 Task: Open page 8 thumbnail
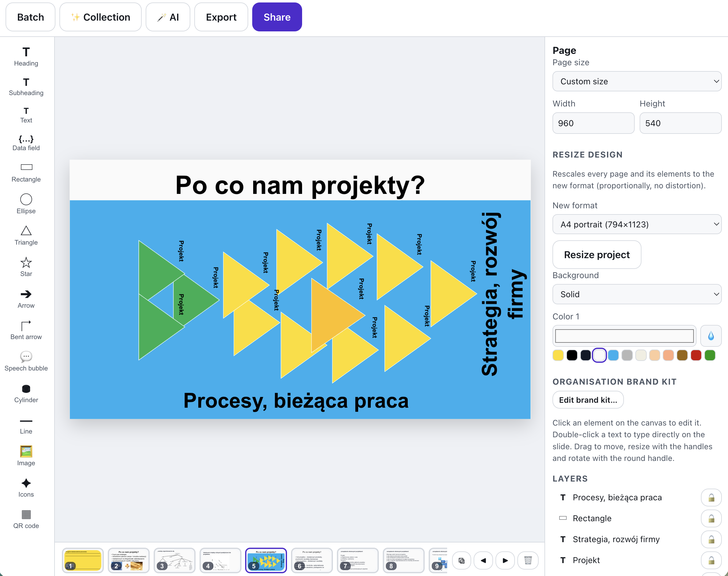404,561
